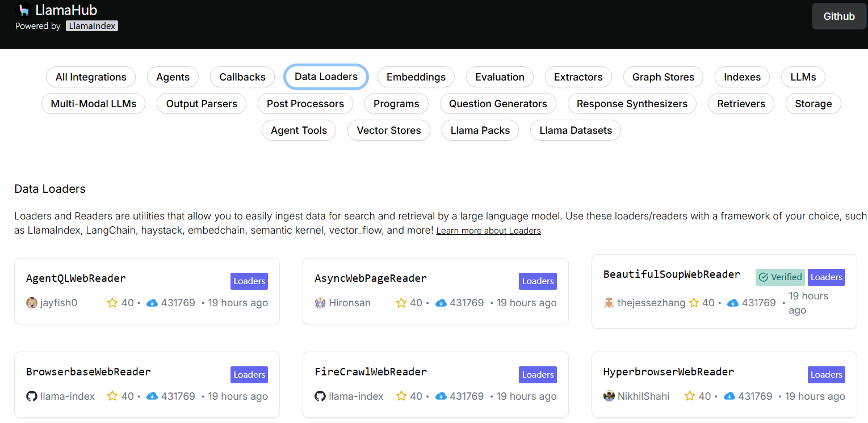Open the Github button in header

point(839,16)
